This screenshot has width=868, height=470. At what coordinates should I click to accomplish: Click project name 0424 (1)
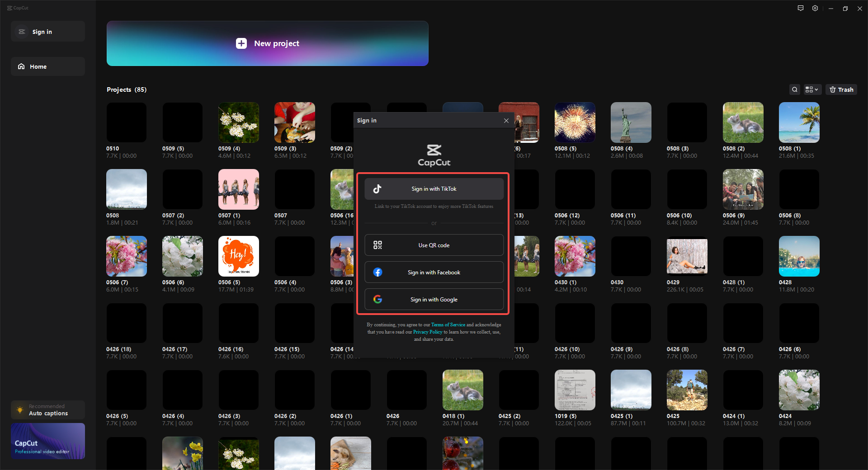click(734, 416)
